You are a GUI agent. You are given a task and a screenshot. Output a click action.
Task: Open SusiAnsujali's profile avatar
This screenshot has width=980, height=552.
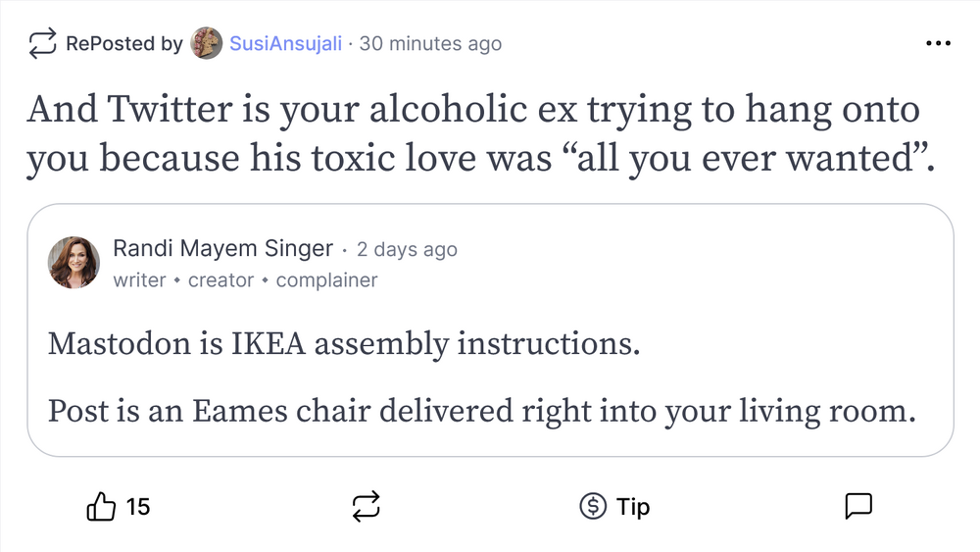pyautogui.click(x=207, y=43)
